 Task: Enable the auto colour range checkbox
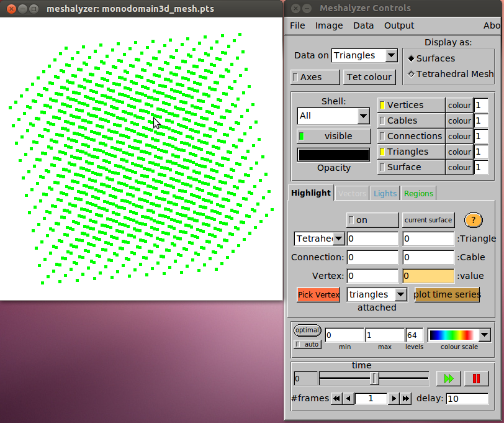click(x=307, y=344)
